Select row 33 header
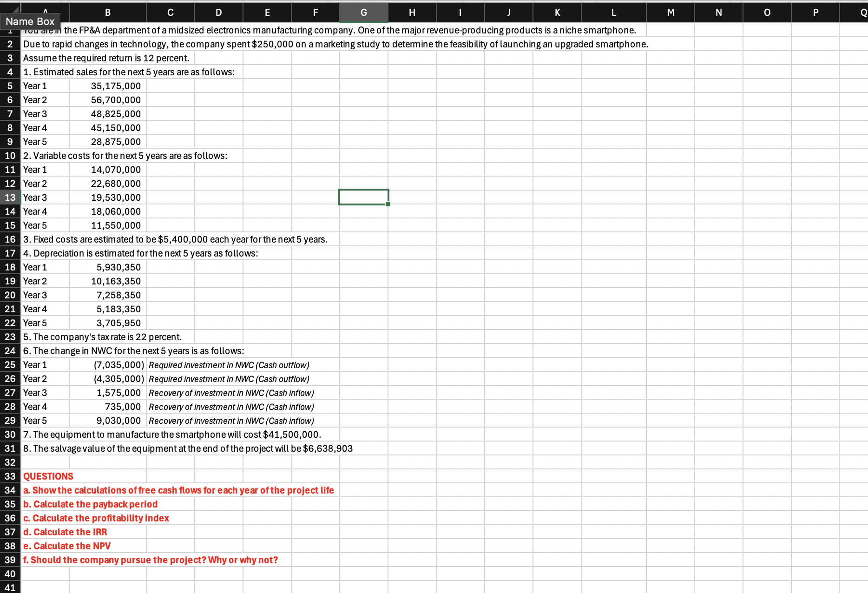Viewport: 868px width, 593px height. (x=10, y=476)
